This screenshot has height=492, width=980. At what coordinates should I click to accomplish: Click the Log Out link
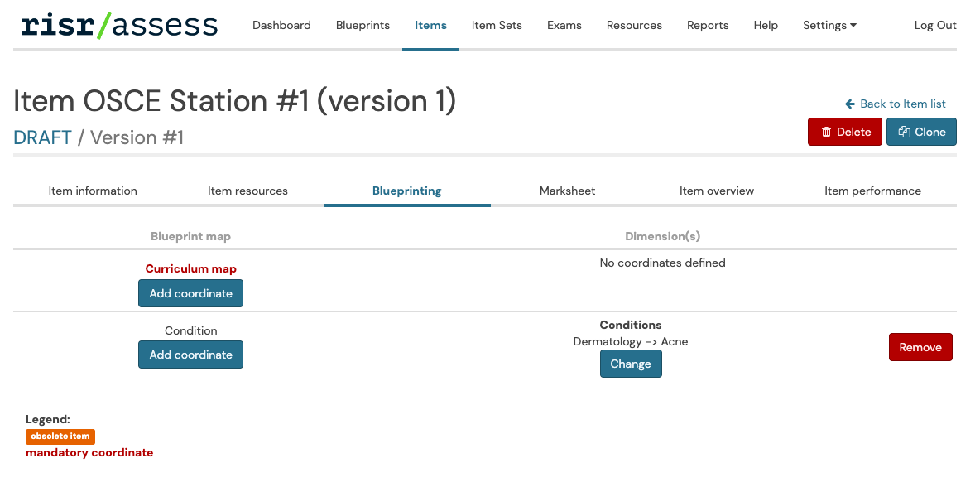[x=935, y=26]
